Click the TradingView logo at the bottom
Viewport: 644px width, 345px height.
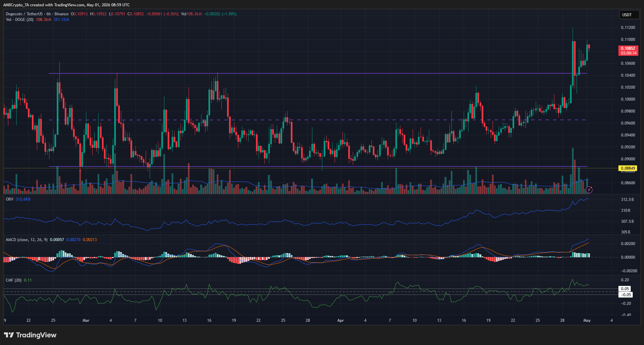click(x=30, y=335)
